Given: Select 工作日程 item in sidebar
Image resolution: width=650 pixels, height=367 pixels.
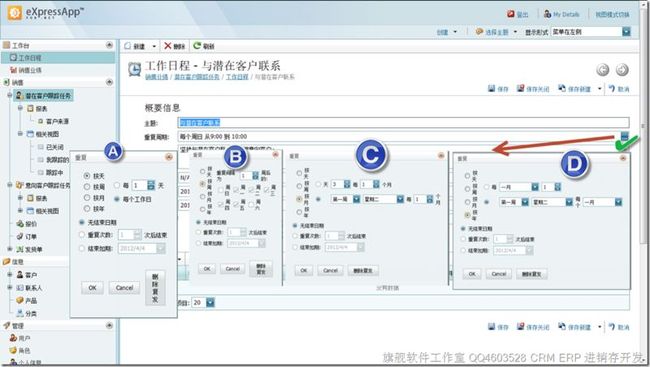Looking at the screenshot, I should [57, 58].
